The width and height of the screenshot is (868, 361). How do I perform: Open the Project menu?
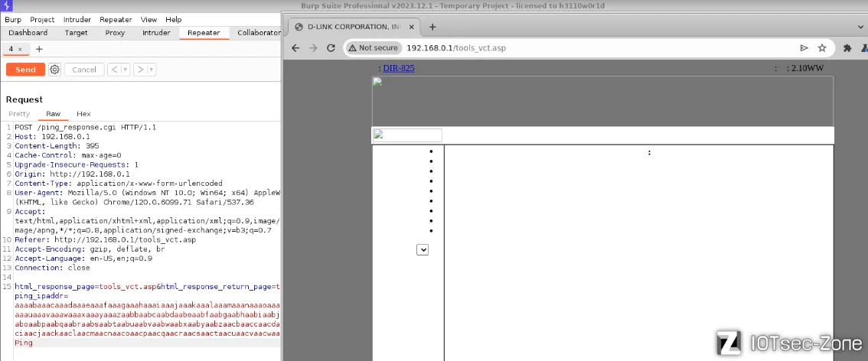point(42,20)
